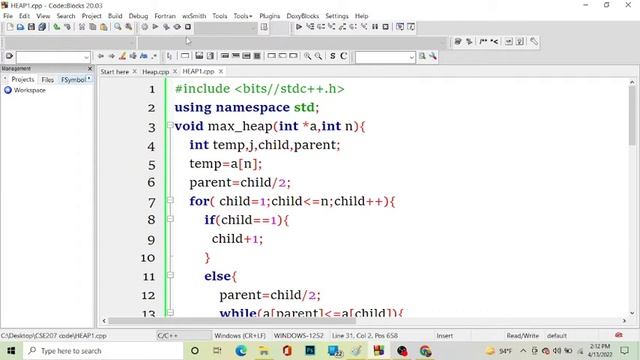Screen dimensions: 640x360
Task: Open the Windows Start menu
Action: tap(11, 351)
